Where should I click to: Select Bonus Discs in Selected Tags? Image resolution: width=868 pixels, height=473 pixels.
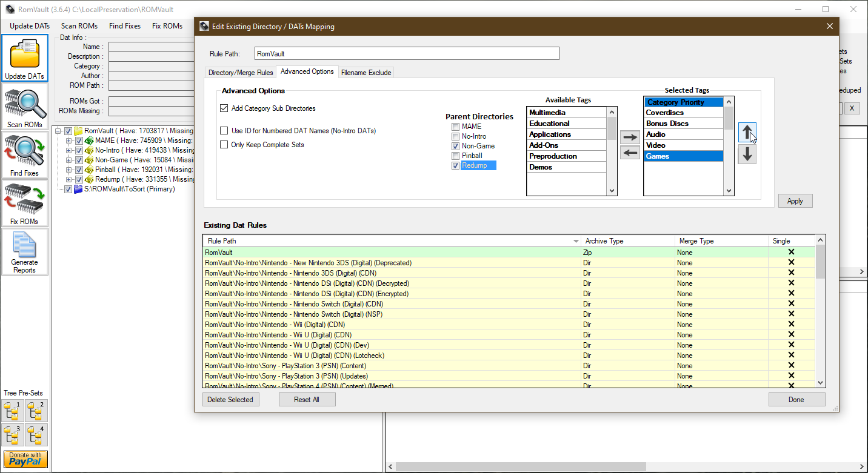point(684,124)
